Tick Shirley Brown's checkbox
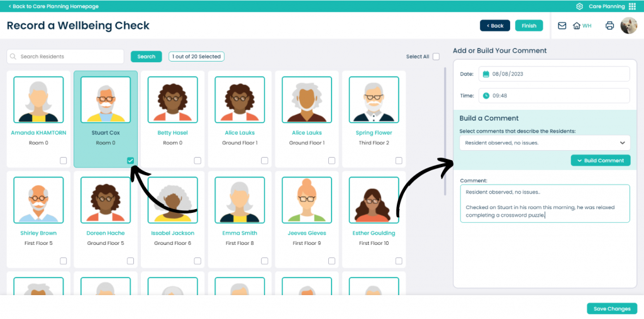 pyautogui.click(x=64, y=261)
